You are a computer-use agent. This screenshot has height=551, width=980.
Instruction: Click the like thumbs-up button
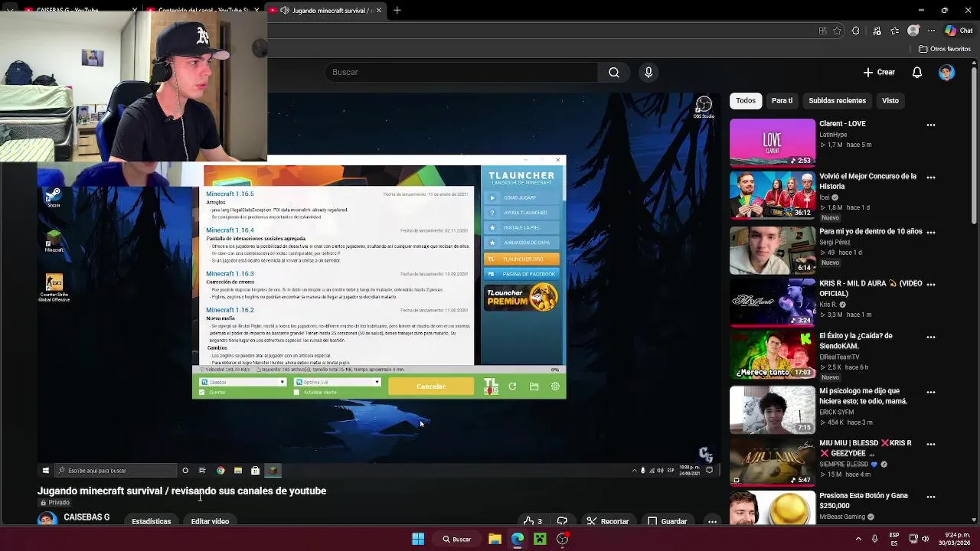(x=533, y=521)
